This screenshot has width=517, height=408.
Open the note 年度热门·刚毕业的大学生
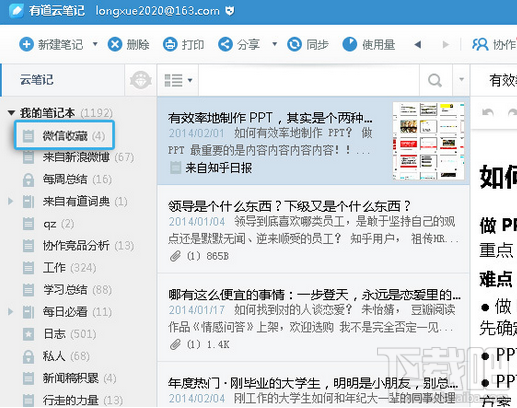313,383
